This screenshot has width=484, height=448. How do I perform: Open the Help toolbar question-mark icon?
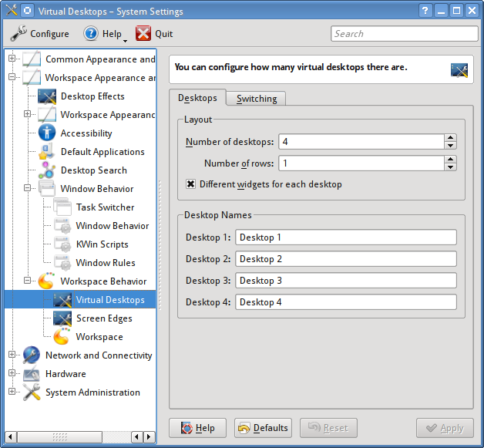(x=91, y=33)
